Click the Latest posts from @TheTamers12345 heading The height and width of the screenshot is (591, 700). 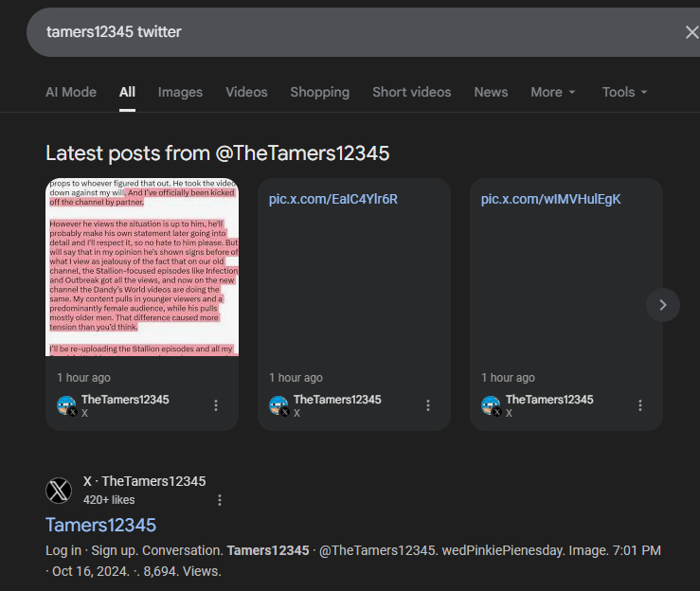coord(218,153)
